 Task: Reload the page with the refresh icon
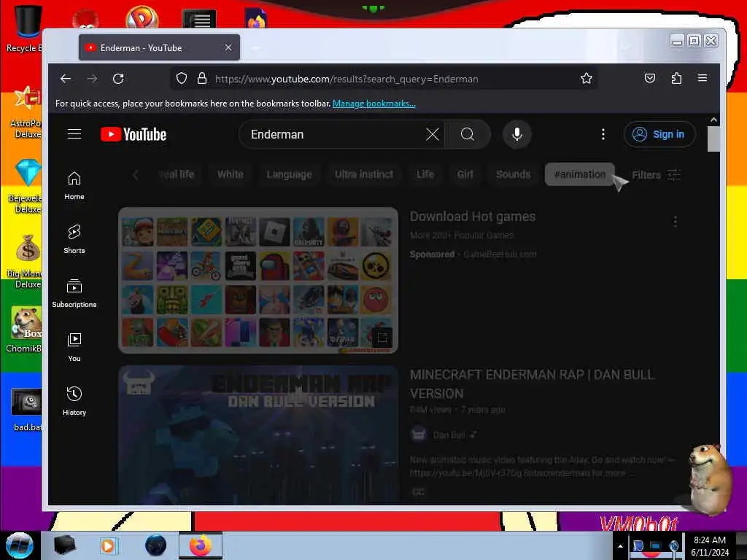tap(118, 79)
